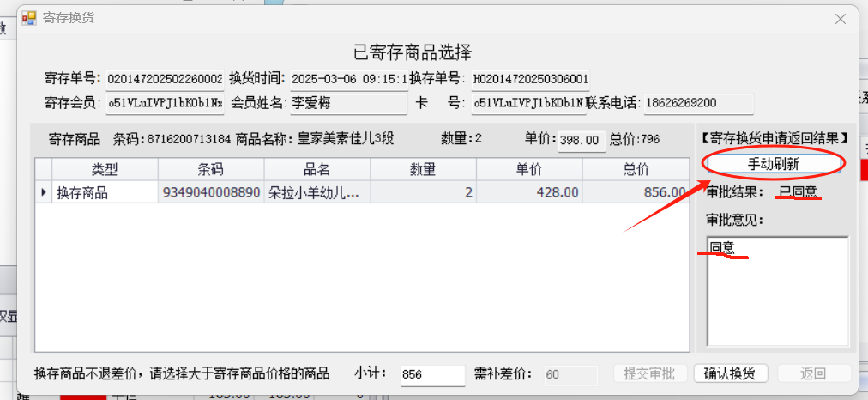Click the 卡号 input field
The image size is (868, 400).
[x=528, y=104]
